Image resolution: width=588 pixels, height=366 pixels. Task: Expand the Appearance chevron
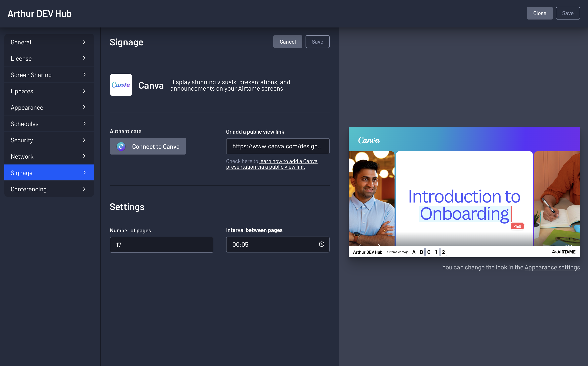pos(84,107)
